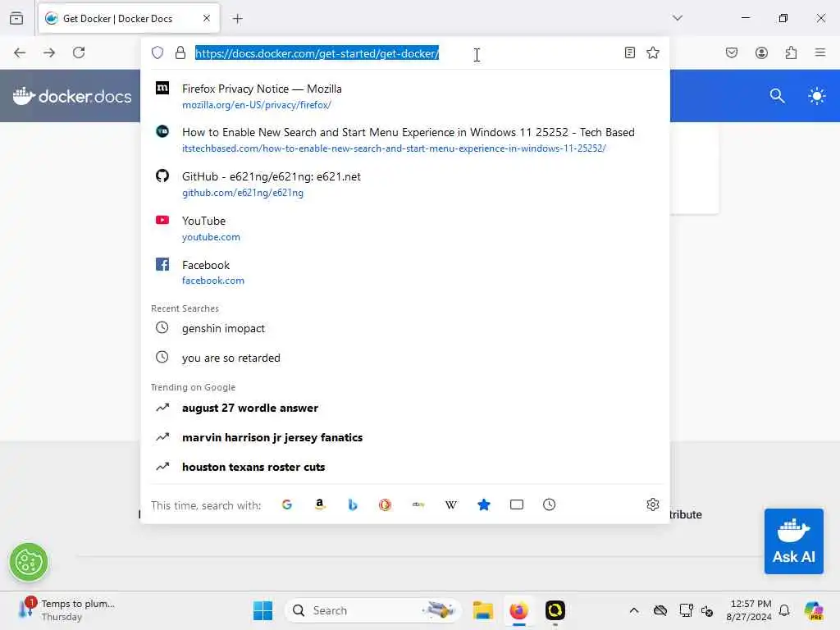Open notifications bell icon
The image size is (840, 630).
pyautogui.click(x=784, y=610)
